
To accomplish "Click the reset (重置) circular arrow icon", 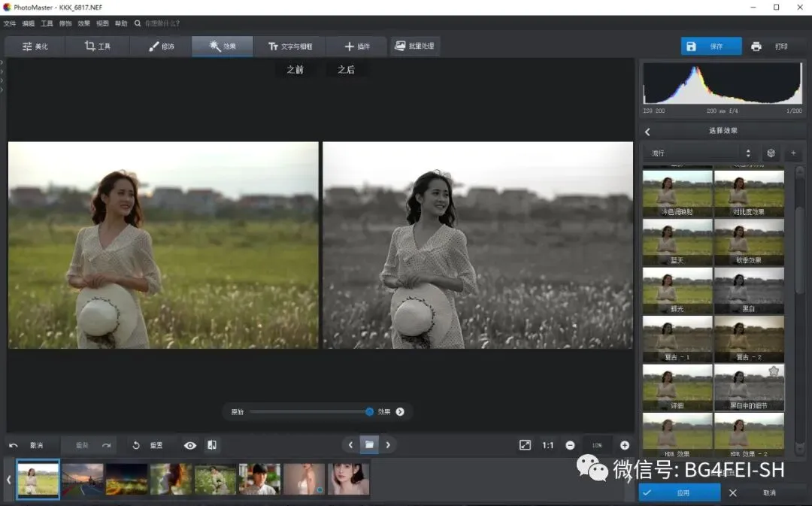I will (x=136, y=445).
